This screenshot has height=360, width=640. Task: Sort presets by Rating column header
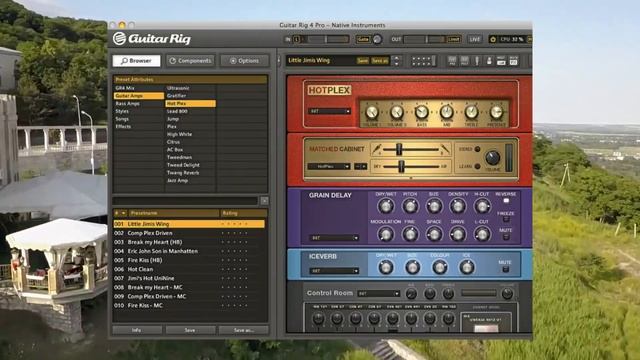pos(244,213)
